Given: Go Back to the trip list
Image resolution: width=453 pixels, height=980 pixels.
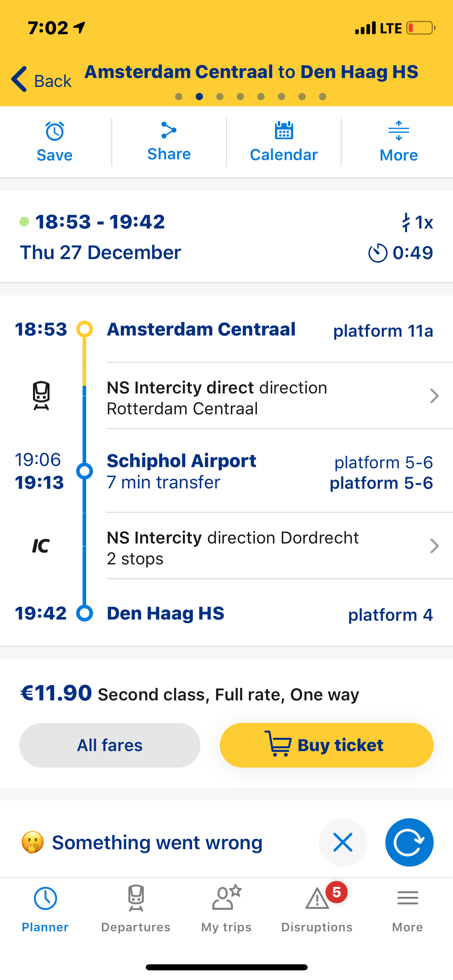Looking at the screenshot, I should 41,80.
